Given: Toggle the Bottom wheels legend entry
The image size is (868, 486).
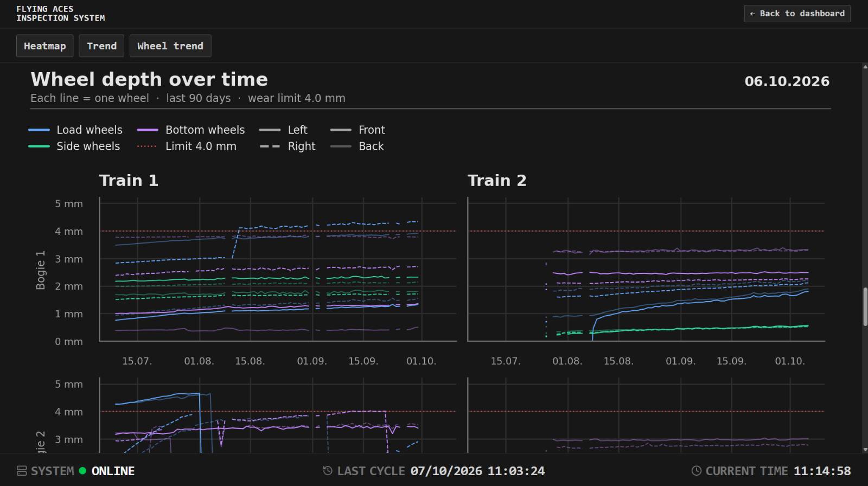Looking at the screenshot, I should point(191,130).
